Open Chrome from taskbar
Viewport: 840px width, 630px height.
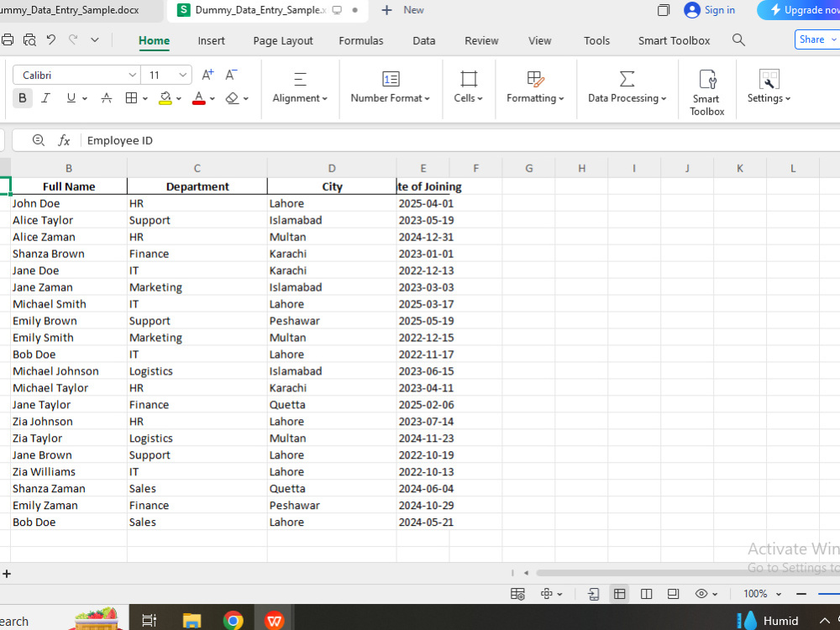pyautogui.click(x=234, y=621)
